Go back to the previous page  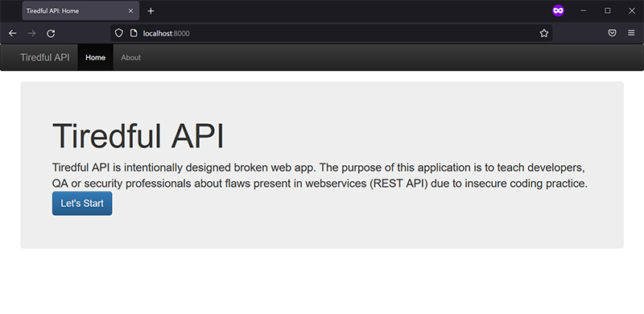[x=13, y=33]
